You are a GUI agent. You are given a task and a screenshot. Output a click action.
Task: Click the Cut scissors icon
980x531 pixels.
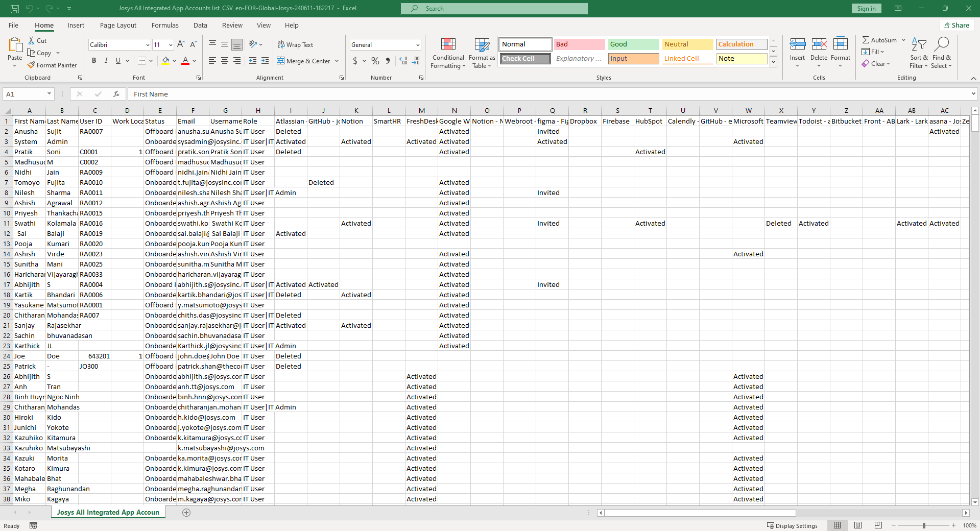pyautogui.click(x=32, y=41)
